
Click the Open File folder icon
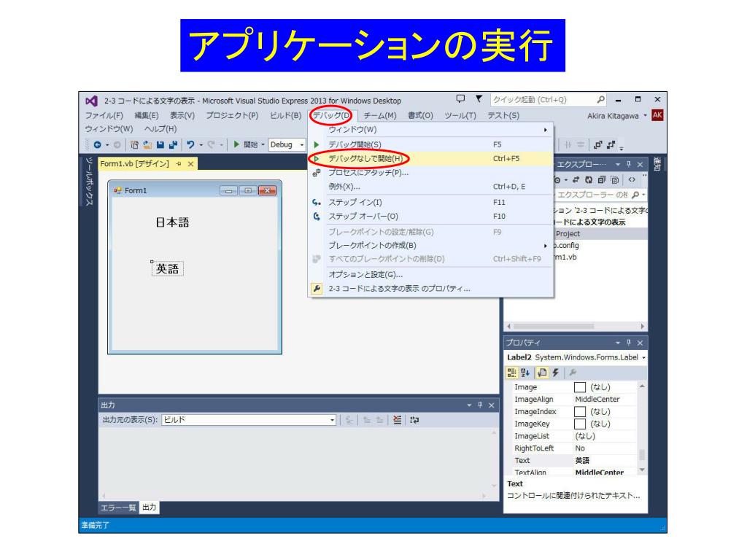(x=147, y=145)
